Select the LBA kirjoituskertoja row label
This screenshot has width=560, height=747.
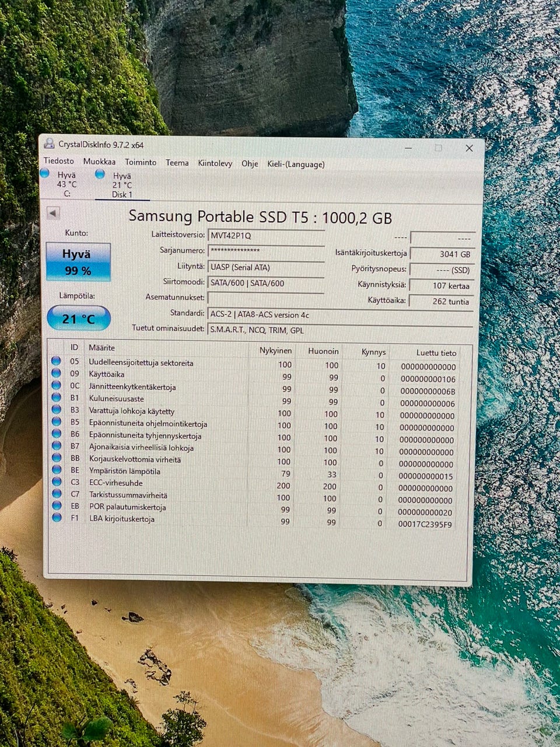click(x=121, y=519)
